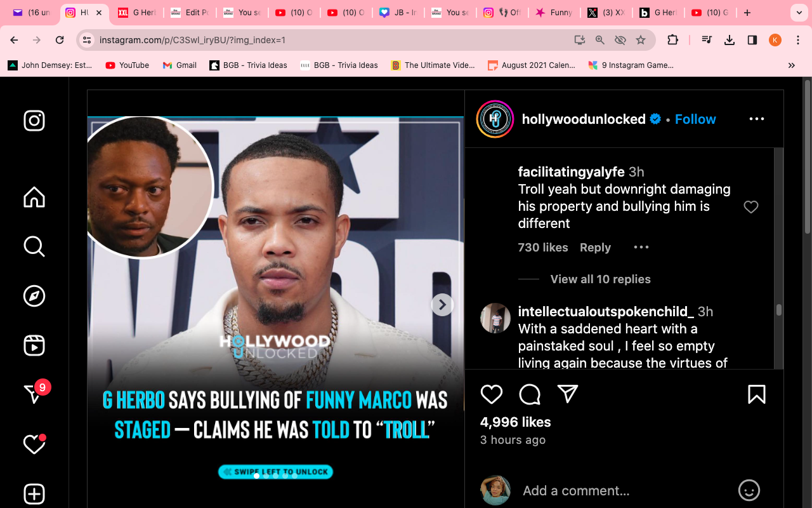Open Gmail bookmark
Viewport: 812px width, 508px height.
(x=180, y=65)
